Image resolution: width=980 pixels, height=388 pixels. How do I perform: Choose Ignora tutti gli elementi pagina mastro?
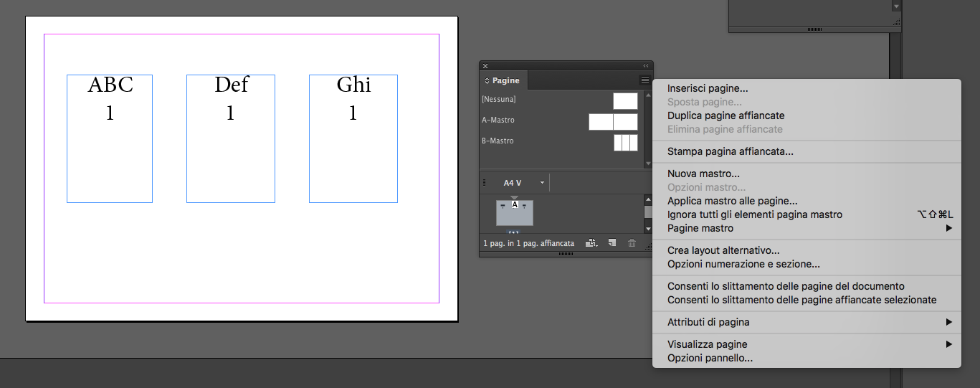tap(807, 214)
